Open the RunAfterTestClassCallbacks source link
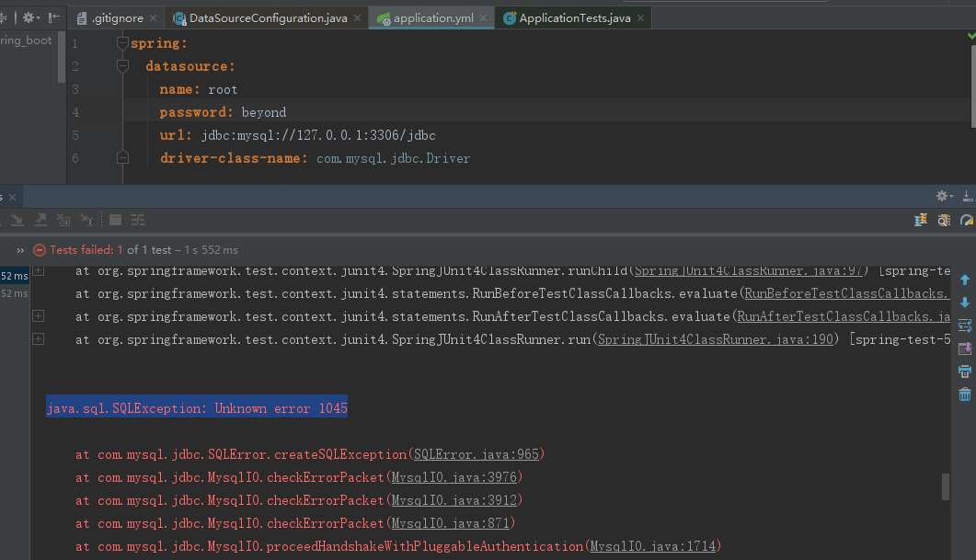976x560 pixels. 844,316
